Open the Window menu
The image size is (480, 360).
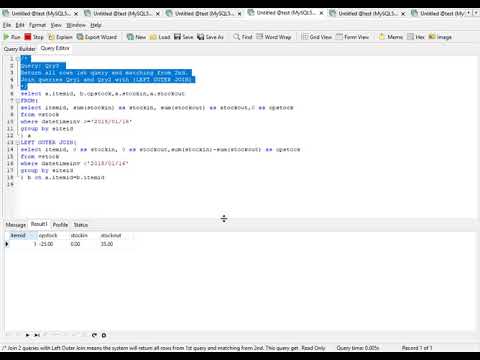pos(76,25)
